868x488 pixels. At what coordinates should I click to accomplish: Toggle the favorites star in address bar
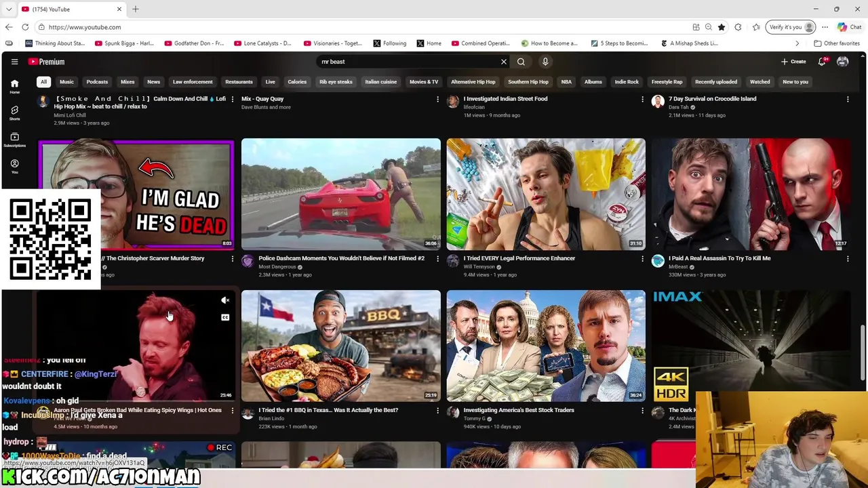tap(722, 27)
